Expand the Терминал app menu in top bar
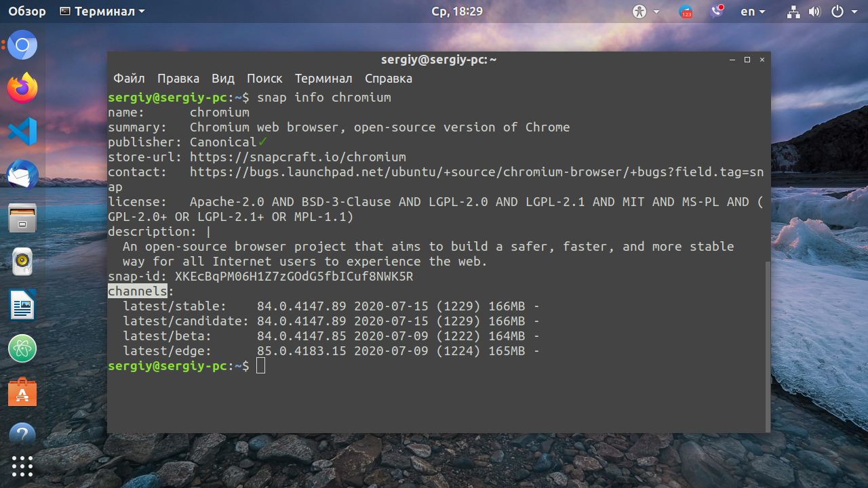 [102, 12]
